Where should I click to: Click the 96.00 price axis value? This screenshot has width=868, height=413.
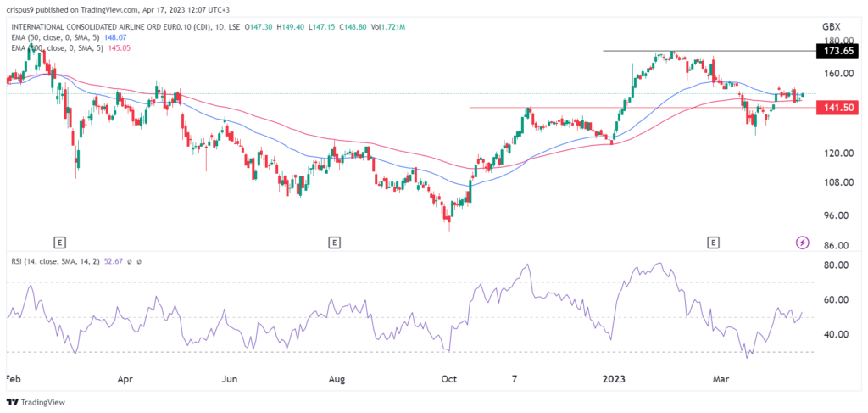pyautogui.click(x=836, y=215)
